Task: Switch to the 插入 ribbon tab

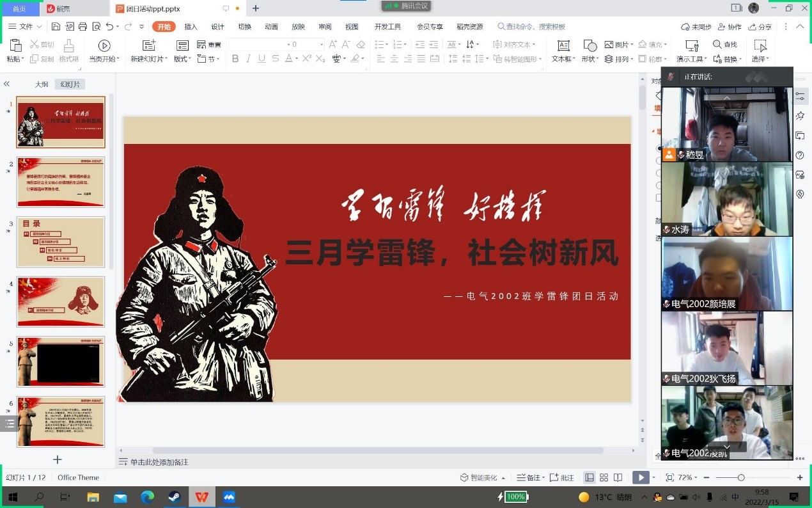Action: click(191, 27)
